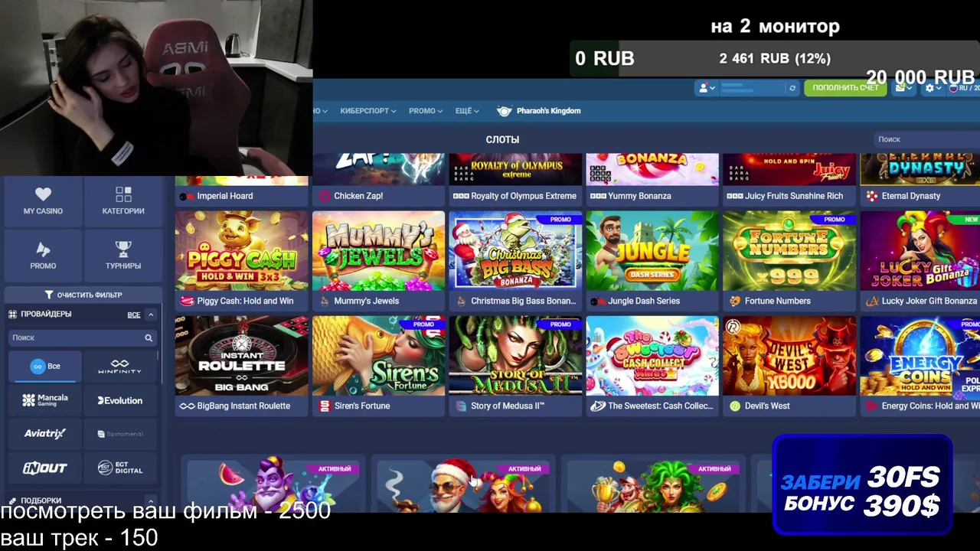Launch the Story of Medusa II thumbnail
The image size is (980, 551).
click(515, 356)
